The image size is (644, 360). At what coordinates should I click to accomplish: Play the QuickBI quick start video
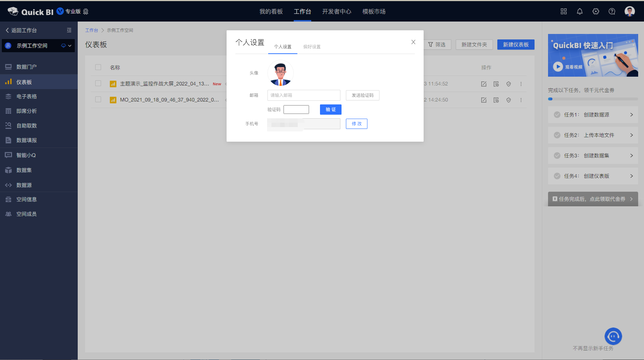pyautogui.click(x=558, y=66)
